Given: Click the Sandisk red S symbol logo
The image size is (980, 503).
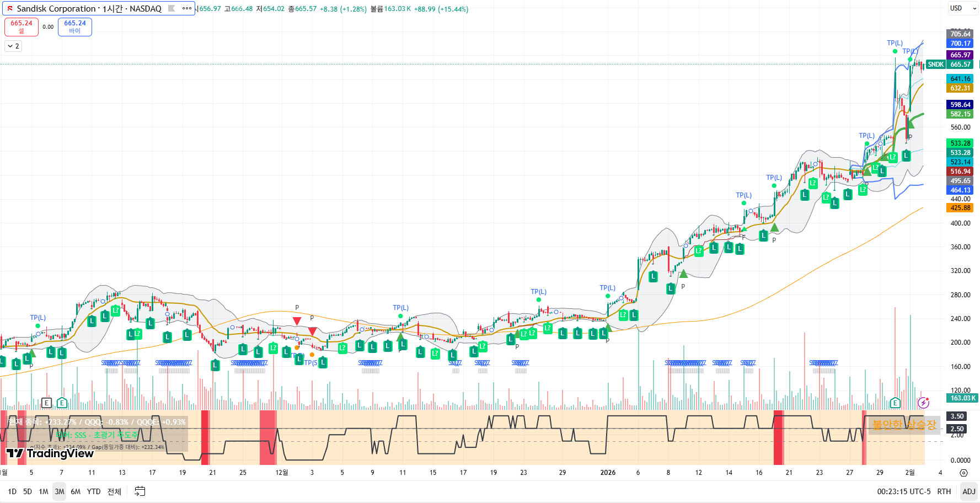Looking at the screenshot, I should click(9, 9).
